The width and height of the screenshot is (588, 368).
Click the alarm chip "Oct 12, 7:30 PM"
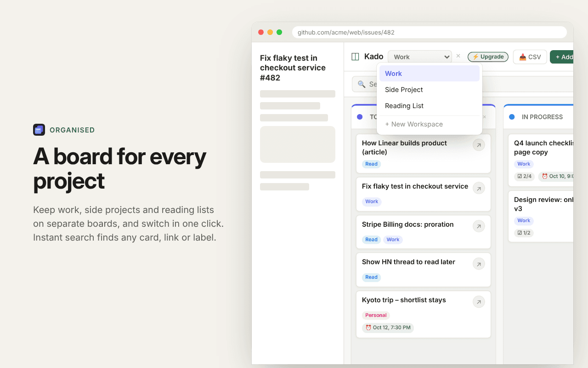[388, 328]
